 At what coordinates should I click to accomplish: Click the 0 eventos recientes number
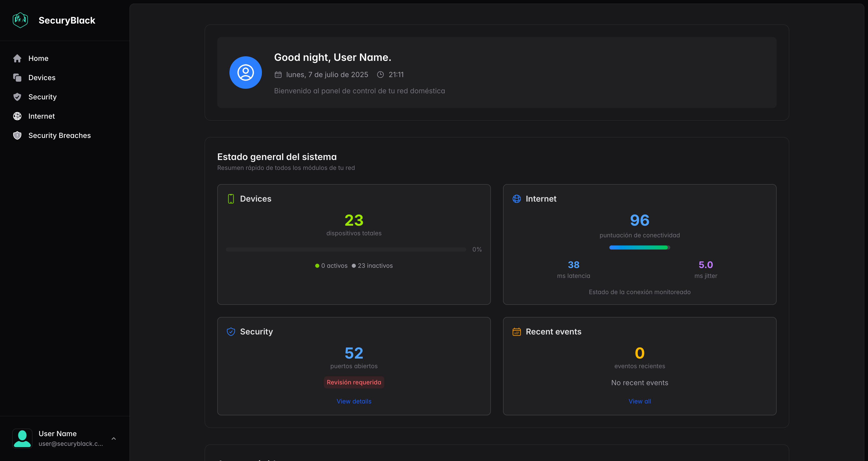(640, 353)
